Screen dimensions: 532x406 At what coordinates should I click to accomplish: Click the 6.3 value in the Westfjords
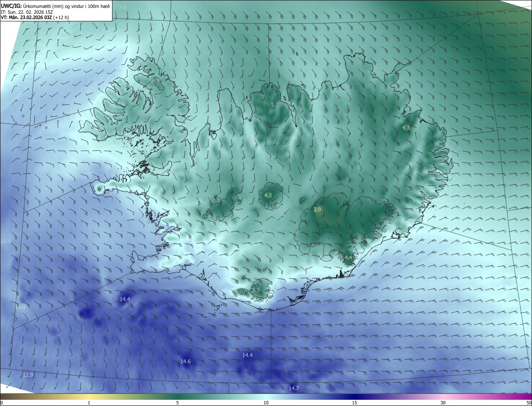(156, 81)
